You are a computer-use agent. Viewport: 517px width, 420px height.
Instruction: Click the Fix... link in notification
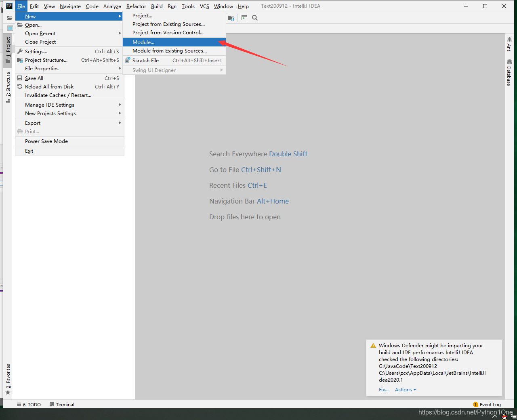point(384,389)
